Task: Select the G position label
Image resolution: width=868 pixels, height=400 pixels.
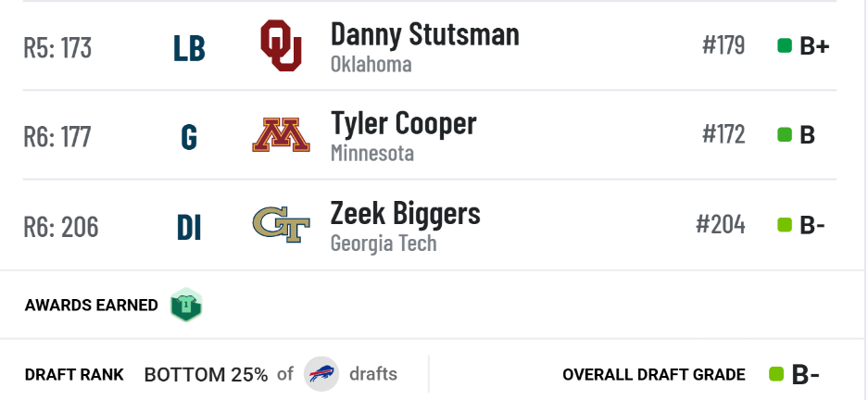Action: click(x=189, y=137)
